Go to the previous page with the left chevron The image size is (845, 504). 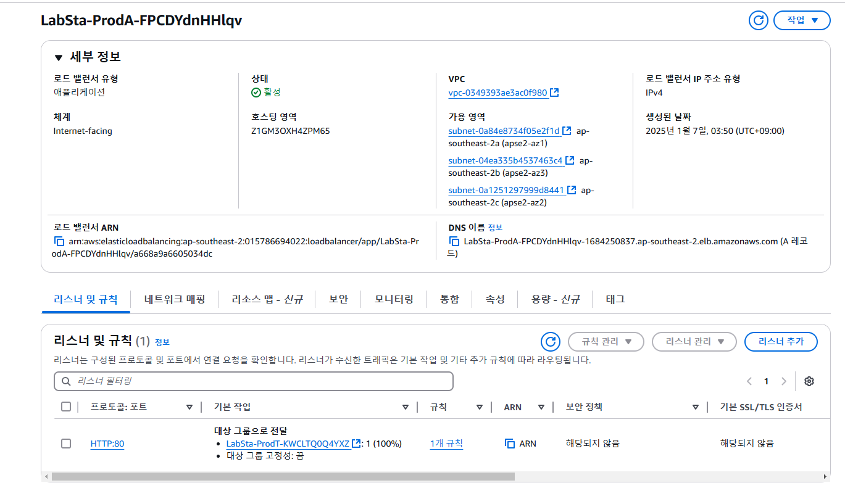(749, 381)
